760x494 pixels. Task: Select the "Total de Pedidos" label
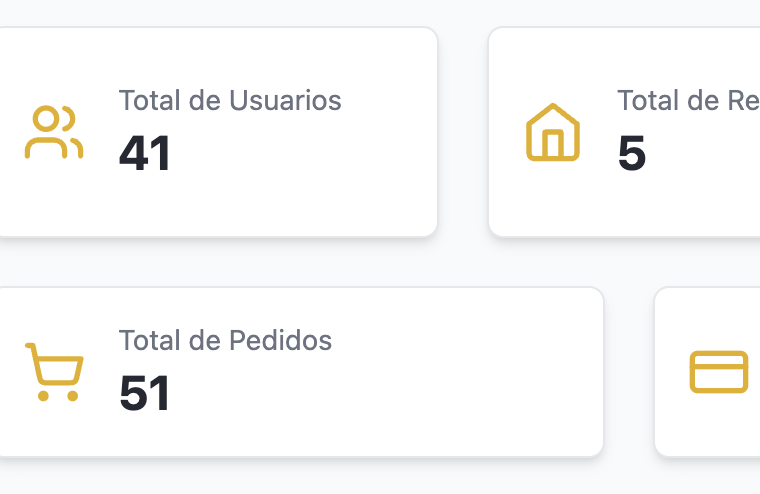225,341
